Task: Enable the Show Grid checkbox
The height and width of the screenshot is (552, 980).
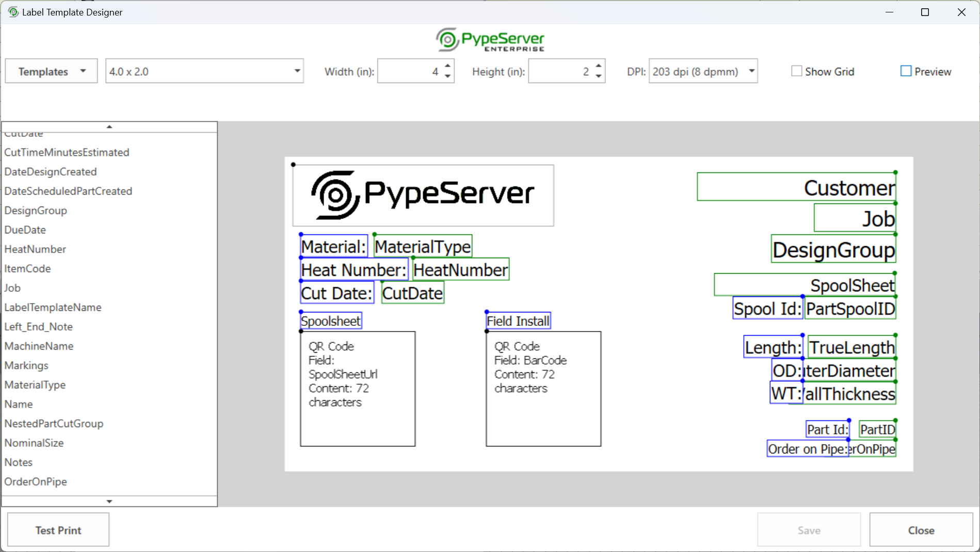Action: (x=797, y=71)
